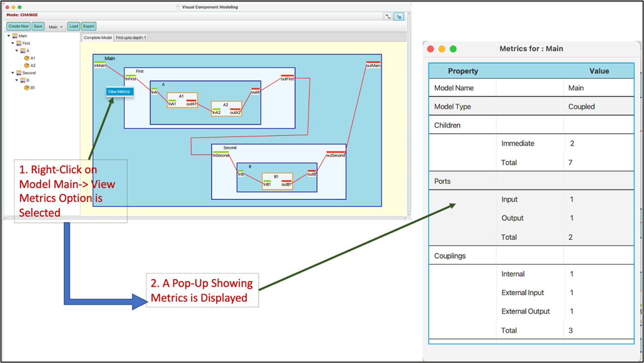This screenshot has height=363, width=644.
Task: Click the coupled model icon next to First
Action: pyautogui.click(x=19, y=43)
